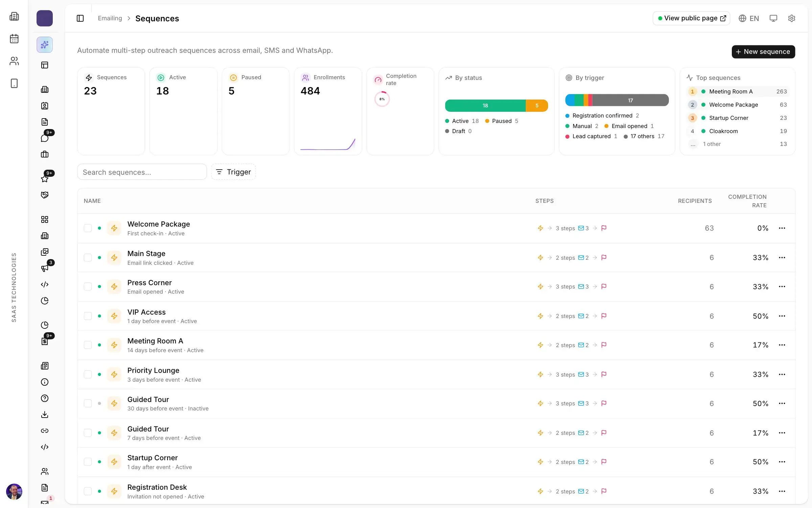812x508 pixels.
Task: Select the handshake icon in sidebar
Action: [x=45, y=195]
